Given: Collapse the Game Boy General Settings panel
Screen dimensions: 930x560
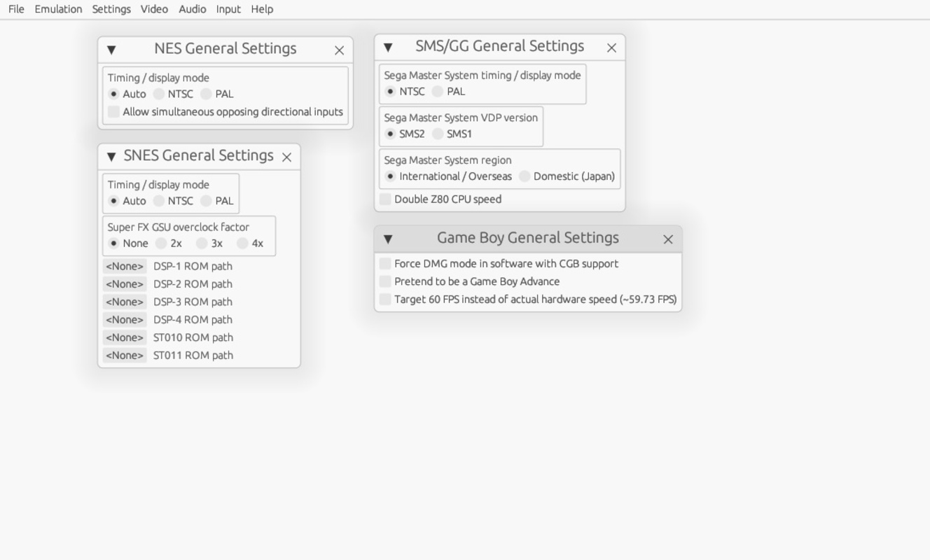Looking at the screenshot, I should point(388,239).
